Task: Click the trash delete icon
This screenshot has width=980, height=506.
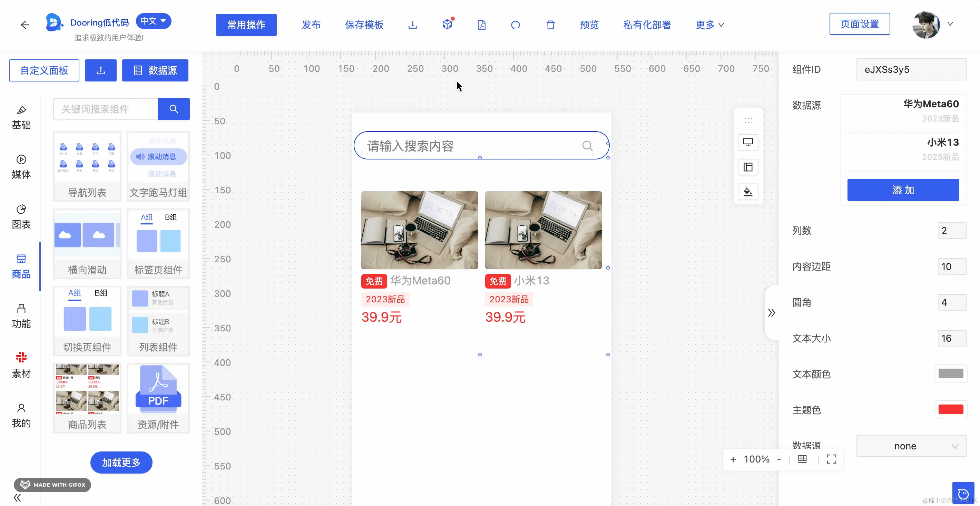Action: click(x=550, y=25)
